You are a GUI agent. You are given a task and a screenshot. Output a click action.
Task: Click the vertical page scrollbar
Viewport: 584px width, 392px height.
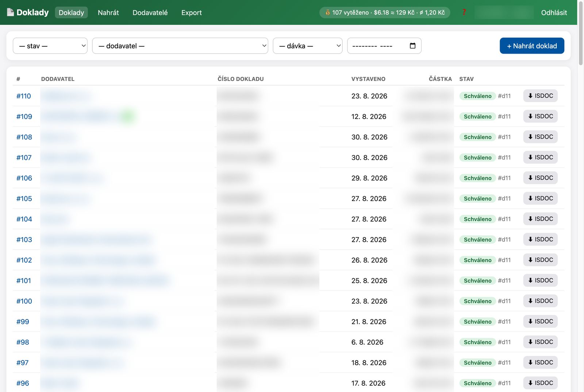581,196
